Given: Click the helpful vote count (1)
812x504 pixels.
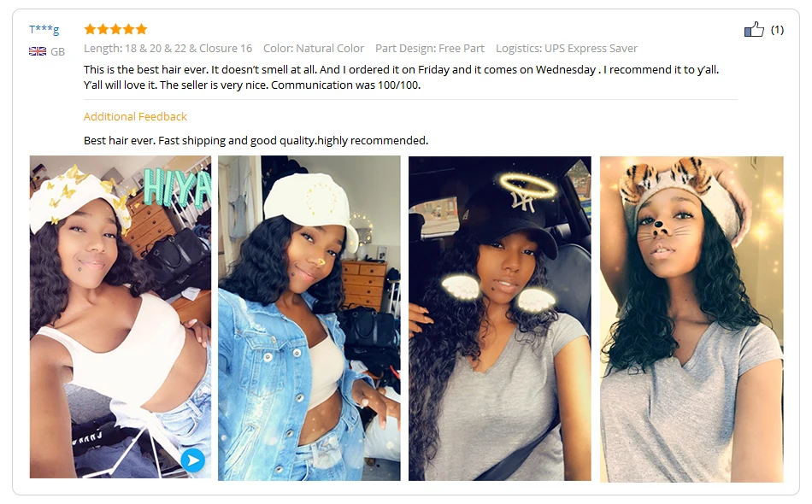Looking at the screenshot, I should pos(777,30).
